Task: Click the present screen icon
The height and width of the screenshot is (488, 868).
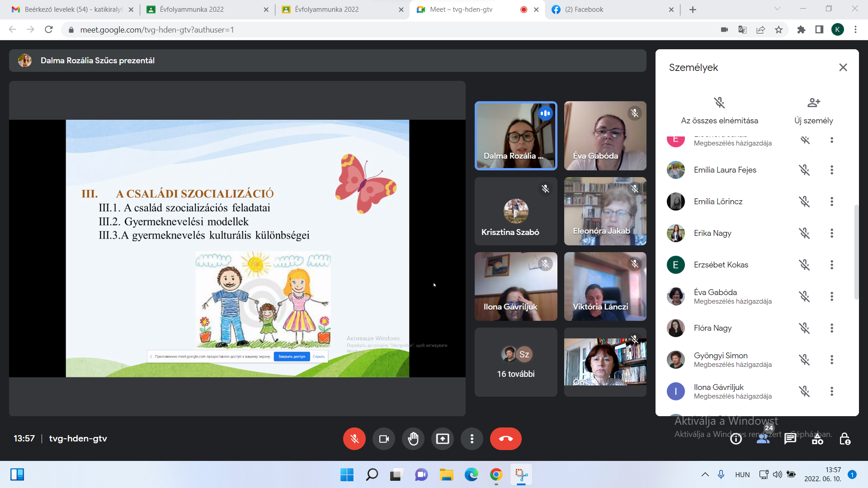Action: tap(442, 439)
